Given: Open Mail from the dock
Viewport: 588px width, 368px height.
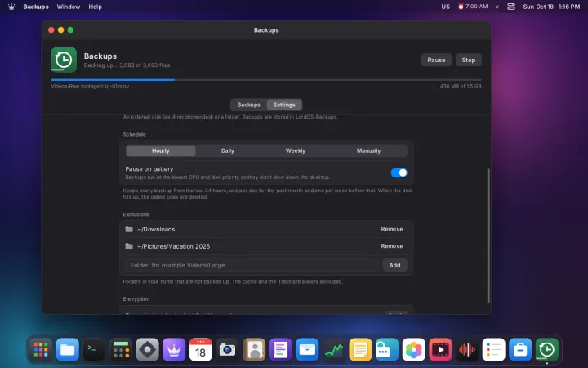Looking at the screenshot, I should 307,350.
